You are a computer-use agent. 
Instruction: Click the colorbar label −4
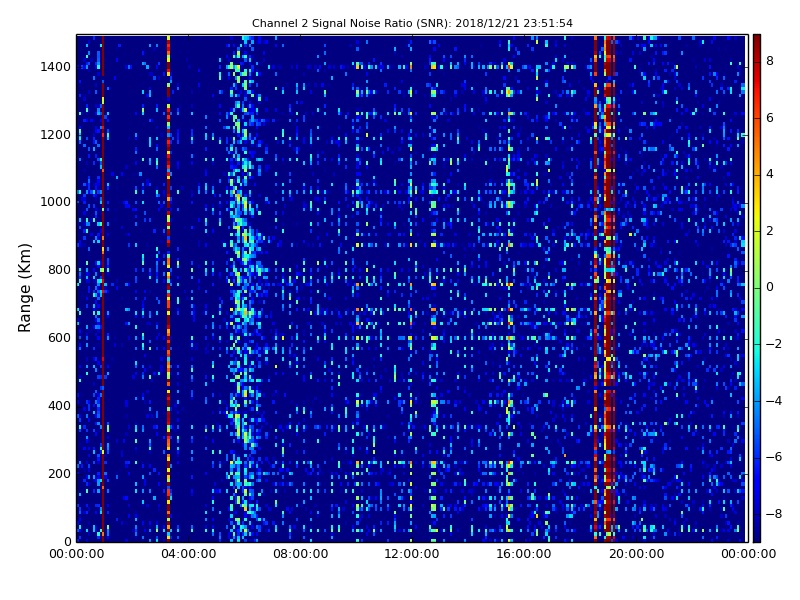click(x=774, y=401)
